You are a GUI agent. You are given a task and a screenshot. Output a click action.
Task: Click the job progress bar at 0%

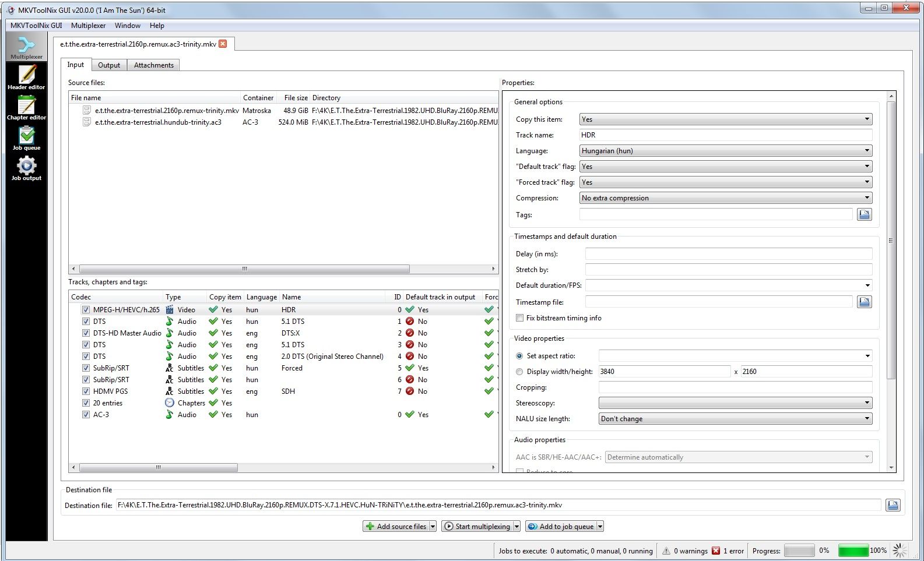[x=799, y=551]
